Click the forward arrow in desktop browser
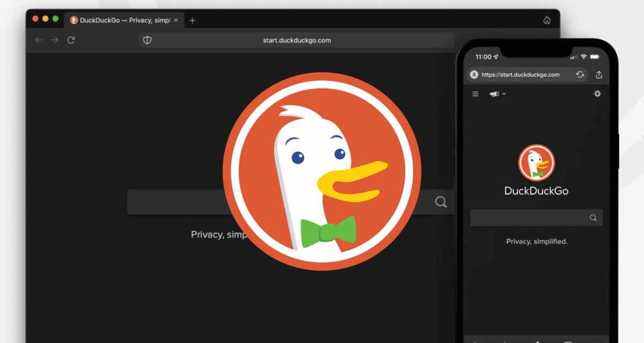Screen dimensions: 644x343 tap(55, 40)
